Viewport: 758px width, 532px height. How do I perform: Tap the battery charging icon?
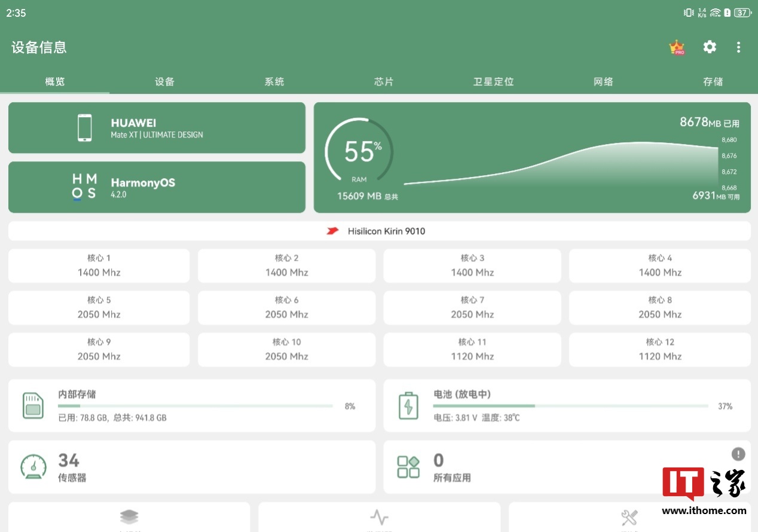[x=408, y=405]
